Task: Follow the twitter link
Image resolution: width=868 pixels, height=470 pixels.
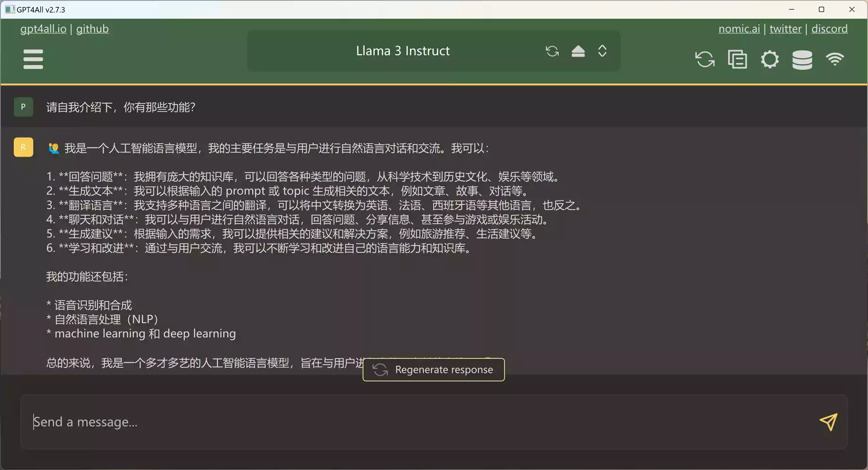Action: click(x=785, y=29)
